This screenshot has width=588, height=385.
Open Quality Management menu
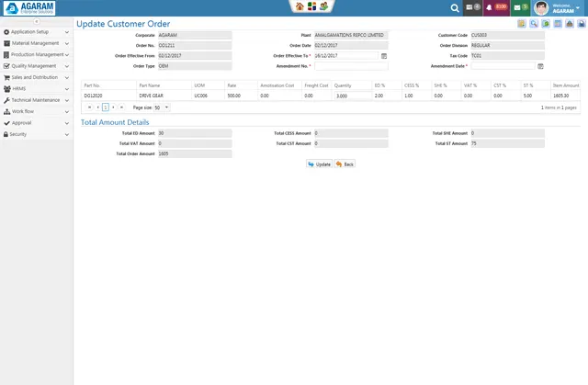[x=36, y=66]
